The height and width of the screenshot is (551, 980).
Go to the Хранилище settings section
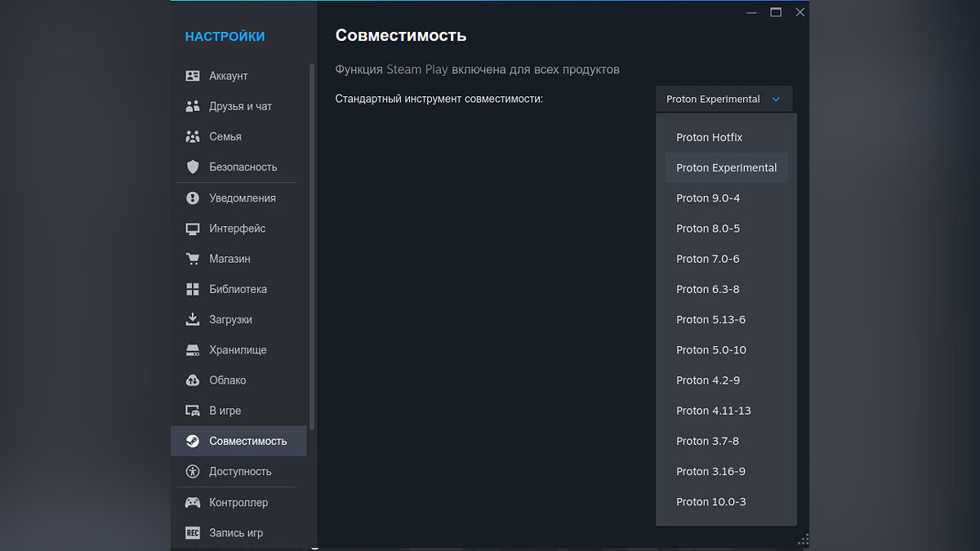pyautogui.click(x=238, y=350)
